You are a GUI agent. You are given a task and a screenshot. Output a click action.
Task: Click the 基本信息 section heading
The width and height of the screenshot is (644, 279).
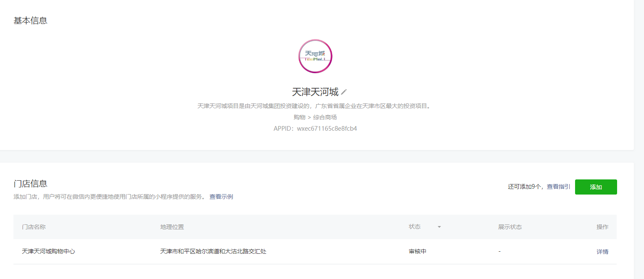click(30, 20)
